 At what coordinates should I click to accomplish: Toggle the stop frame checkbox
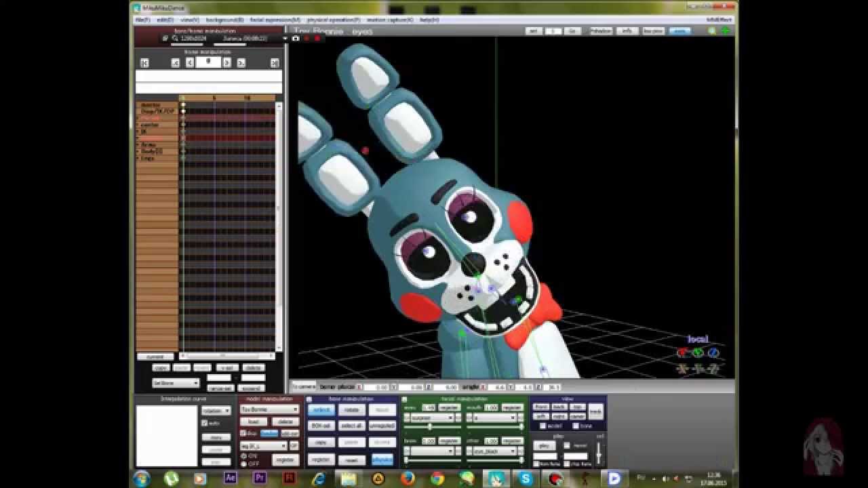click(x=567, y=464)
